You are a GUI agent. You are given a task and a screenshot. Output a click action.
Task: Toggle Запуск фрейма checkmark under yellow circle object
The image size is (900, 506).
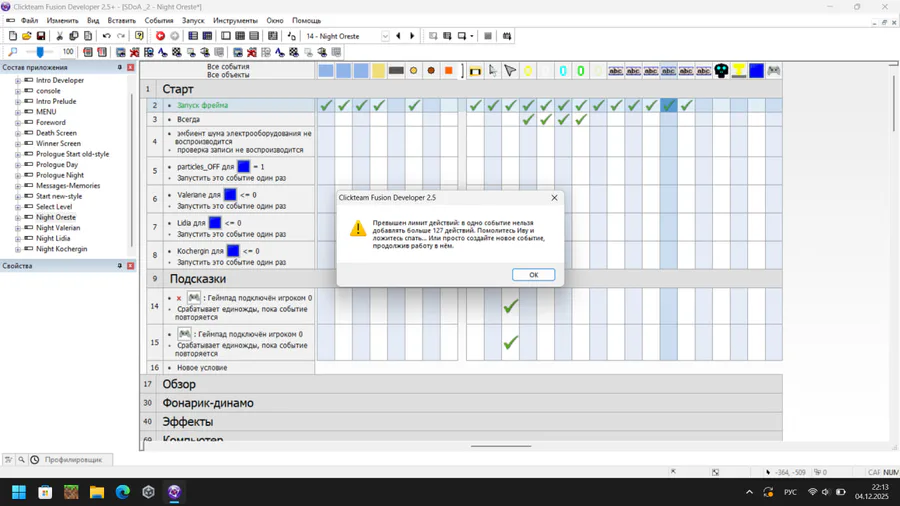point(414,105)
